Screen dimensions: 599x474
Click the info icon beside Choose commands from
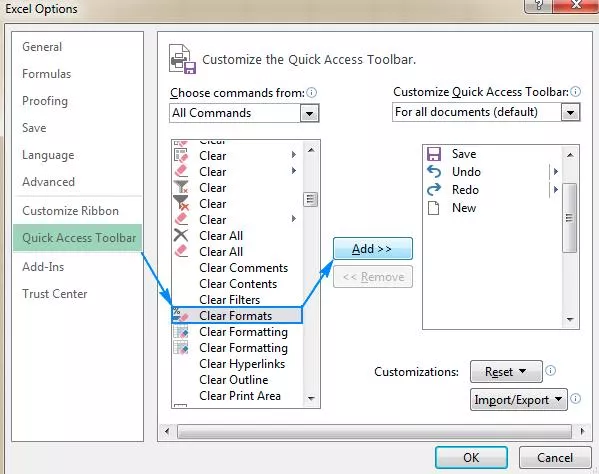312,92
